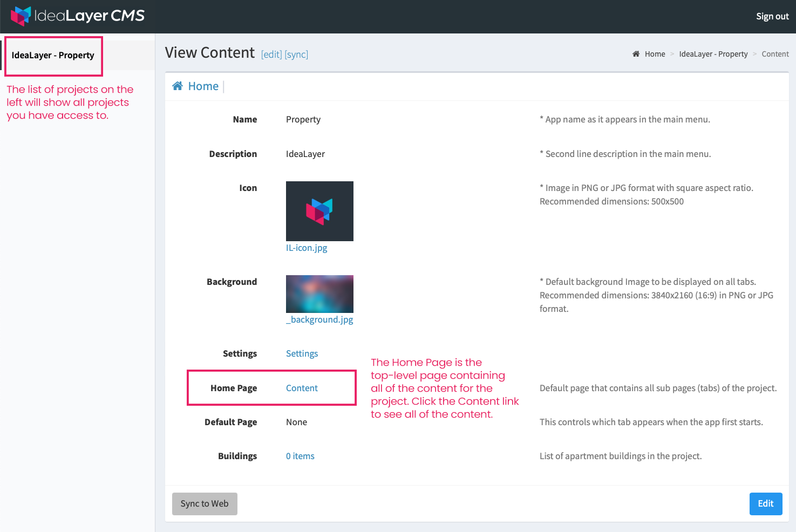Click the IdeaLayer CMS logo icon
The image size is (796, 532).
[21, 16]
